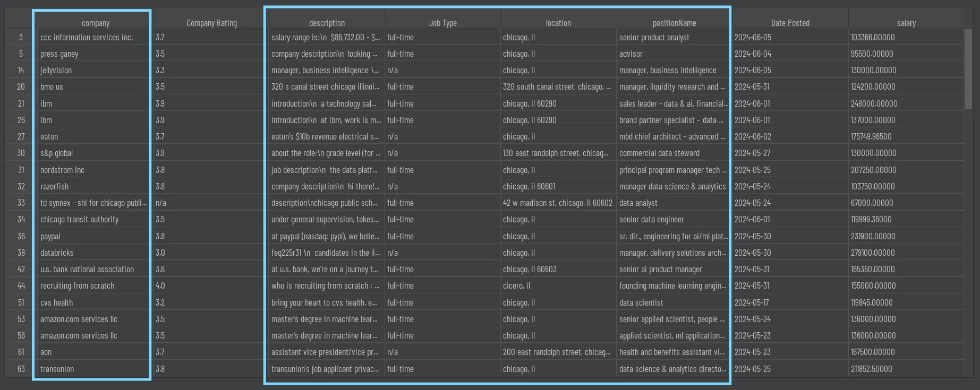Click 'commercial data steward' cell
The width and height of the screenshot is (980, 390).
(x=674, y=153)
